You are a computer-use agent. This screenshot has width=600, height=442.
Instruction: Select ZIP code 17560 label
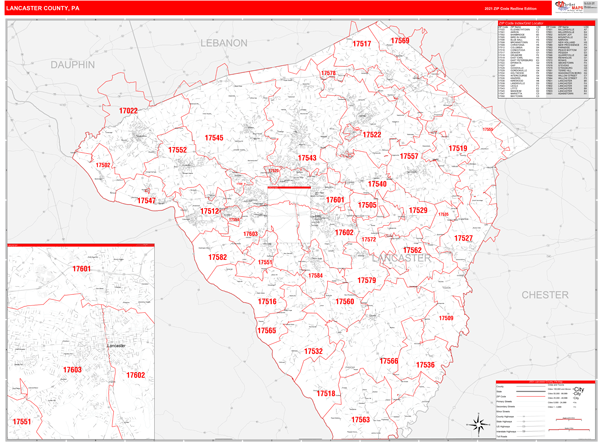tap(345, 302)
